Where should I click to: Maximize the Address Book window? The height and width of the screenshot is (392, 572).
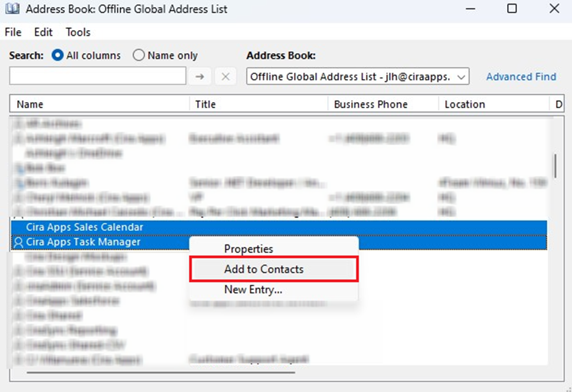click(512, 8)
